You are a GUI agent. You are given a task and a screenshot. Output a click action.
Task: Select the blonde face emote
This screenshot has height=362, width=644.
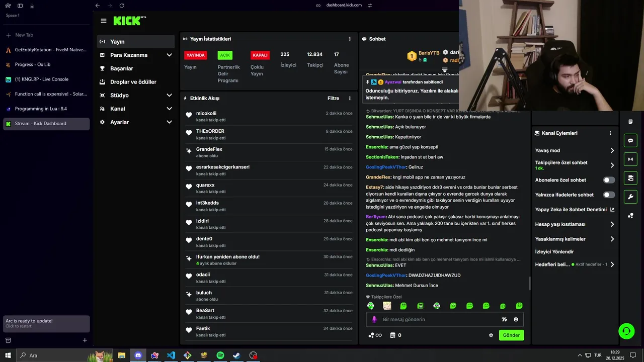coord(387,306)
